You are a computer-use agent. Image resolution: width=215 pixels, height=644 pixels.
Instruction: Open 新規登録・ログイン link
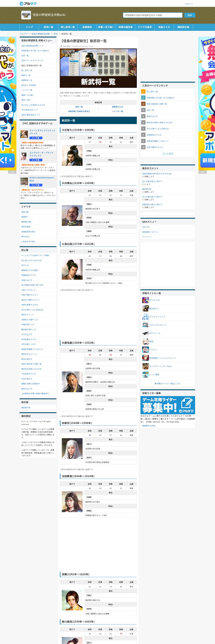pyautogui.click(x=150, y=232)
